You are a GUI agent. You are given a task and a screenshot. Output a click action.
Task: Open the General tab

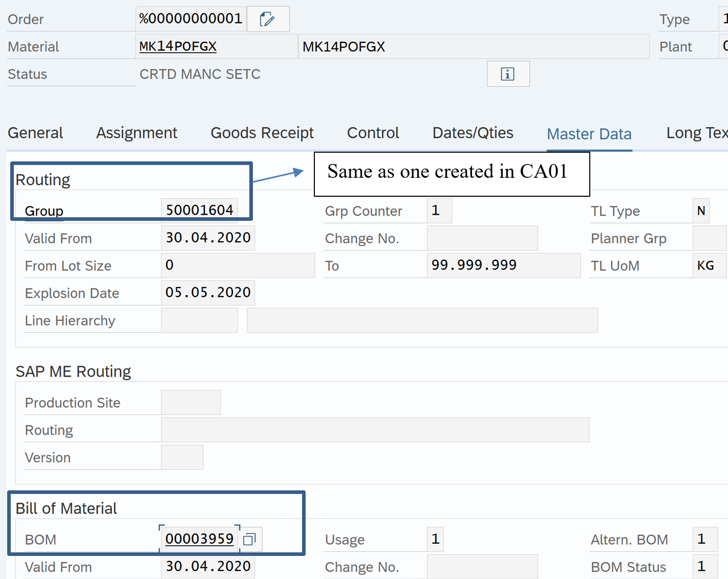(x=35, y=133)
